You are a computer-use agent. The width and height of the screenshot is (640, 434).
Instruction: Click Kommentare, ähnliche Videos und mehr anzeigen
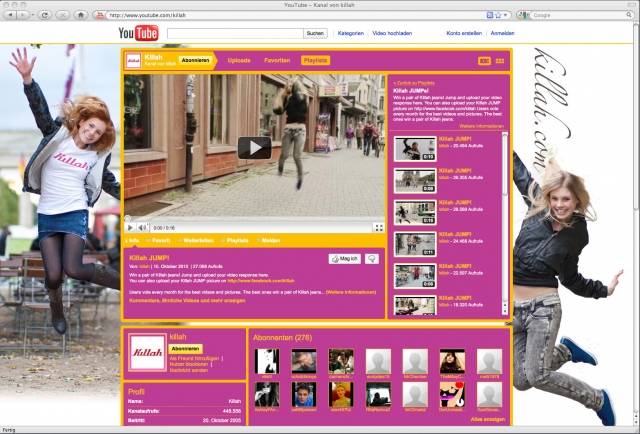(x=187, y=300)
